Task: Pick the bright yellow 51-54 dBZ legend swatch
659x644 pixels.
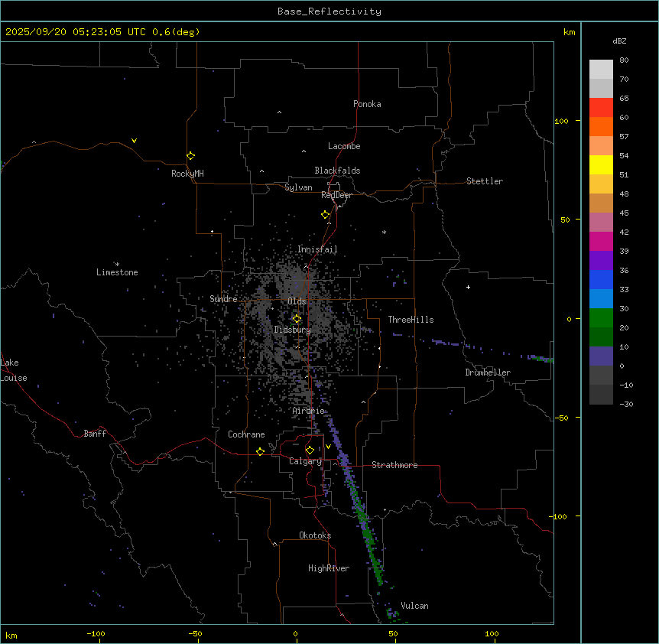Action: point(601,164)
